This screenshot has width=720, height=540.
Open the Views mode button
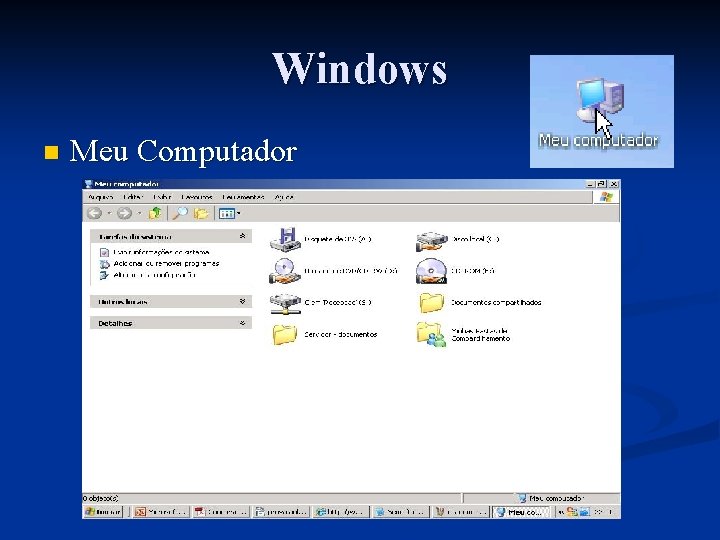229,214
